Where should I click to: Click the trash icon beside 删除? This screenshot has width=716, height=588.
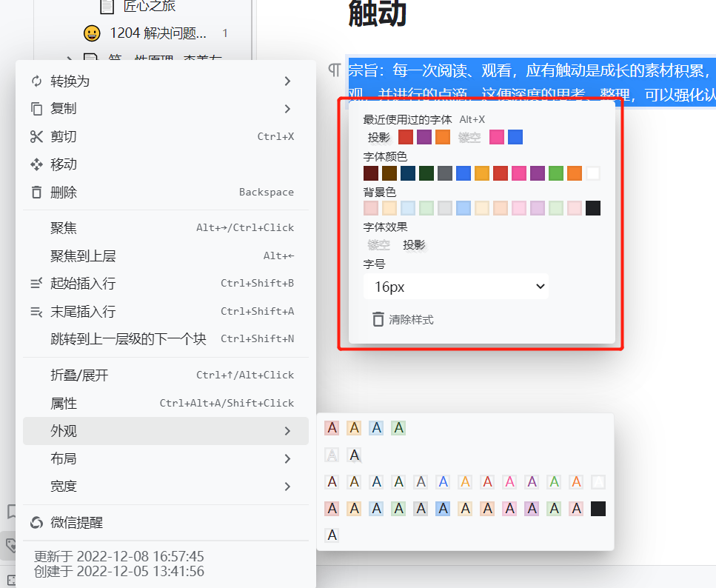36,193
